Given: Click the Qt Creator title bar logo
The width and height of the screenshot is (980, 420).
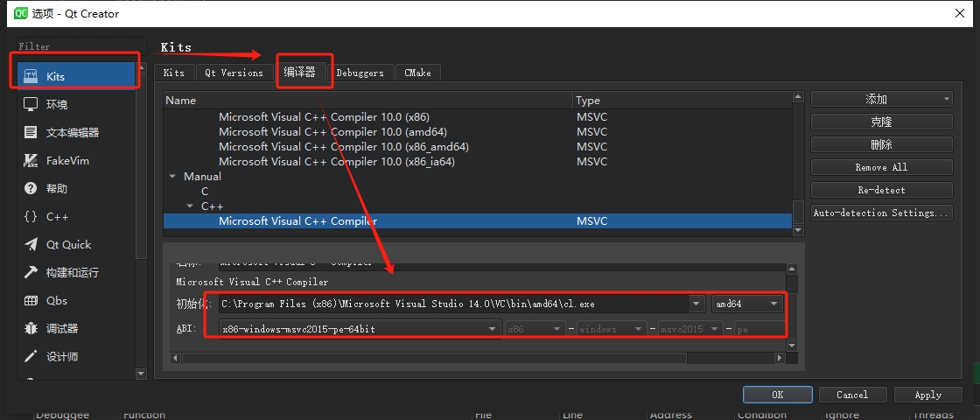Looking at the screenshot, I should pyautogui.click(x=20, y=13).
